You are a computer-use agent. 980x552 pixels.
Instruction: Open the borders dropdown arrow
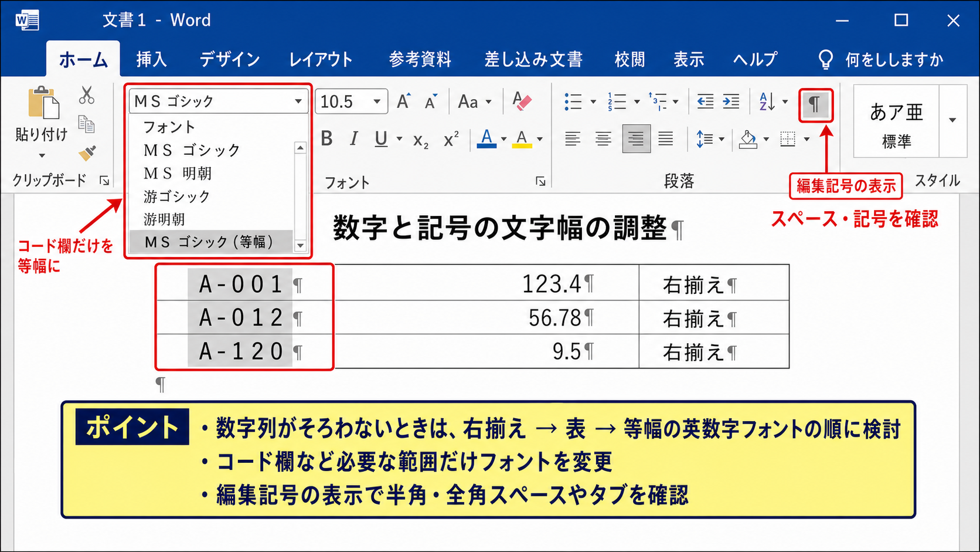tap(807, 139)
